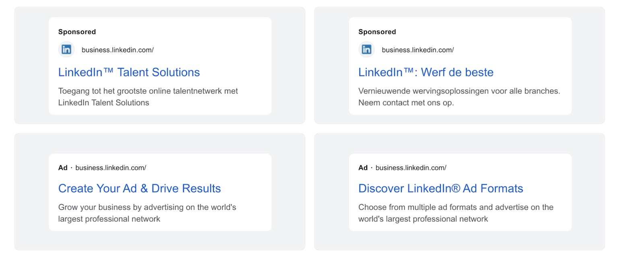Image resolution: width=644 pixels, height=258 pixels.
Task: Click the URL above 'Discover LinkedIn® Ad Formats'
Action: pos(411,168)
